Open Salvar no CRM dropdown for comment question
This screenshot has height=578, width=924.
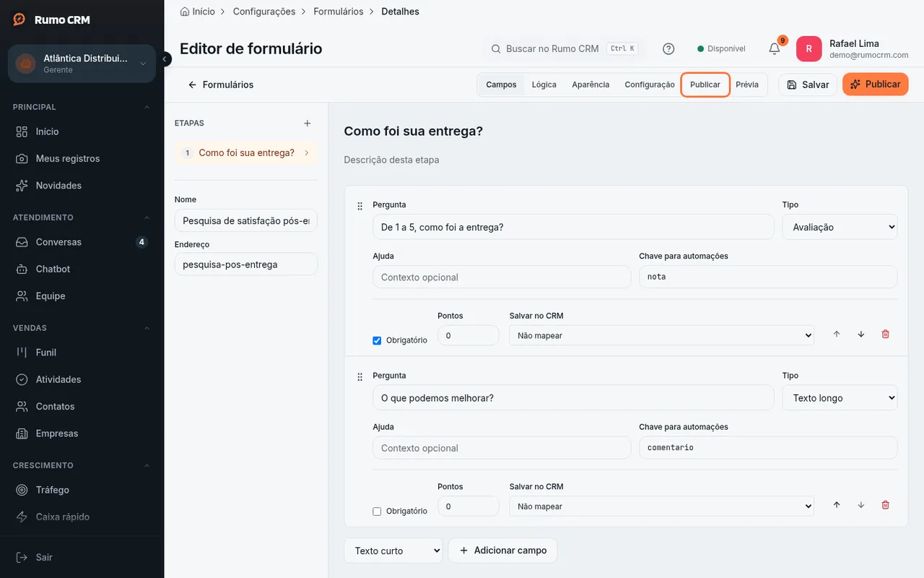661,506
